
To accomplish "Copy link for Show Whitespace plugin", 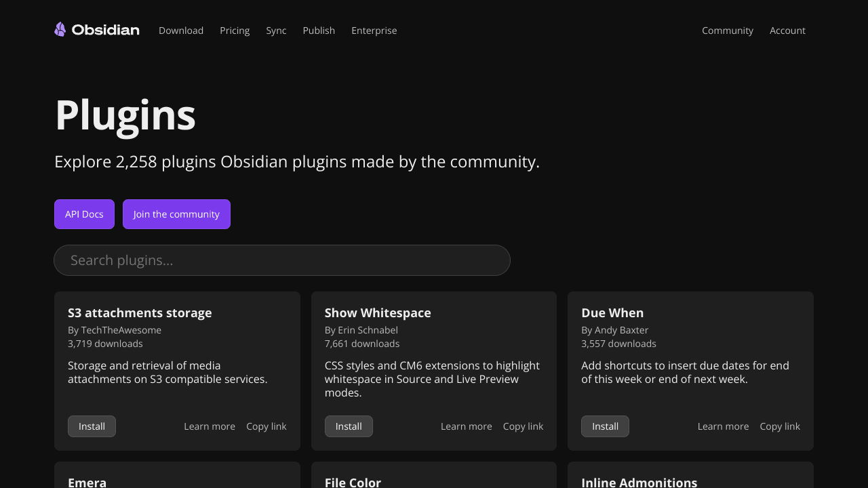I will tap(523, 426).
